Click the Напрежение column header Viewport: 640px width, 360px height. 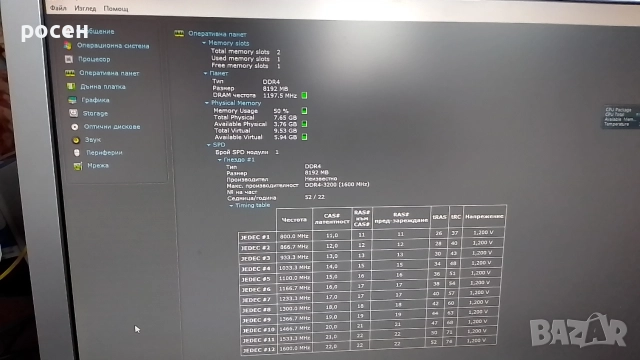484,217
